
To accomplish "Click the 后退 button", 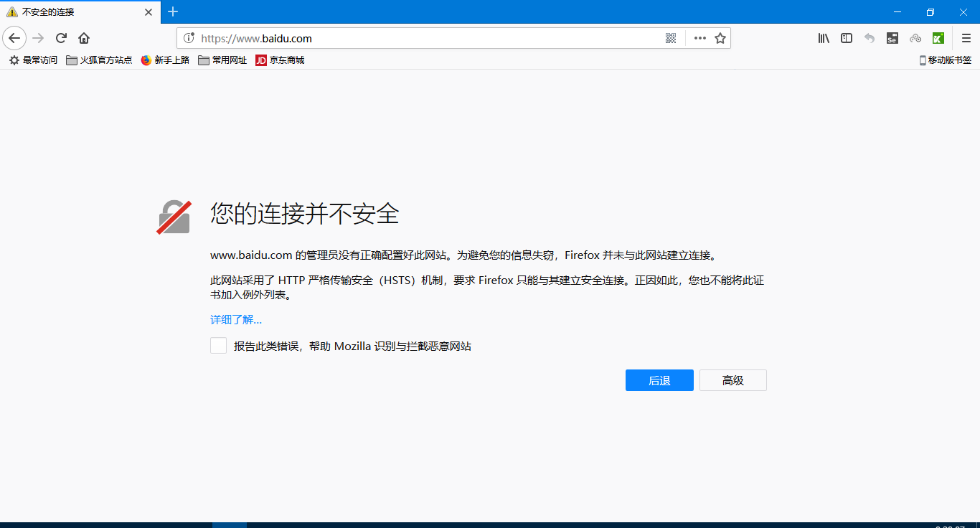I will tap(659, 380).
